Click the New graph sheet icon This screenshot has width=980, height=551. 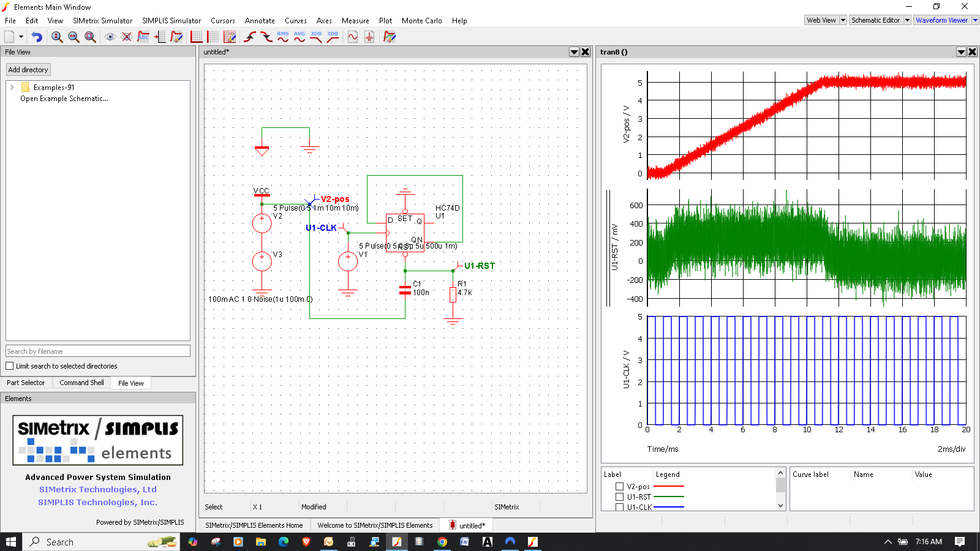click(x=9, y=37)
